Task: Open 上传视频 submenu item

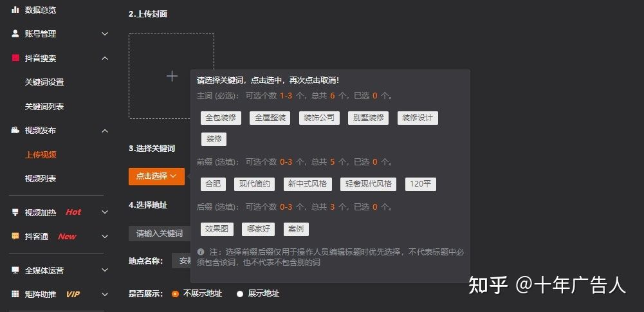Action: [41, 155]
